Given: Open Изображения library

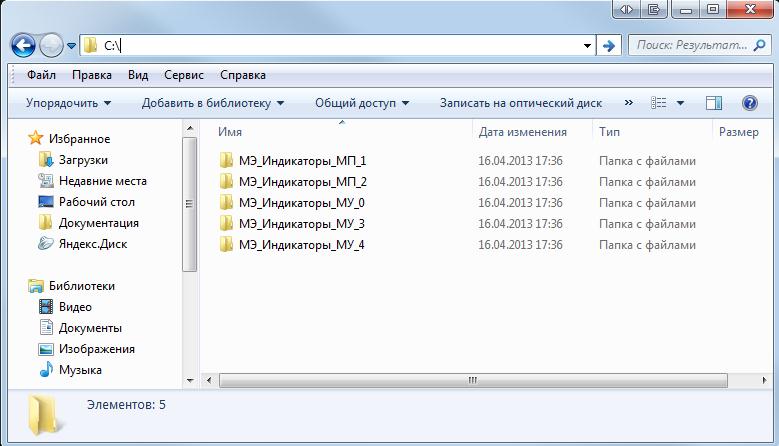Looking at the screenshot, I should 96,349.
